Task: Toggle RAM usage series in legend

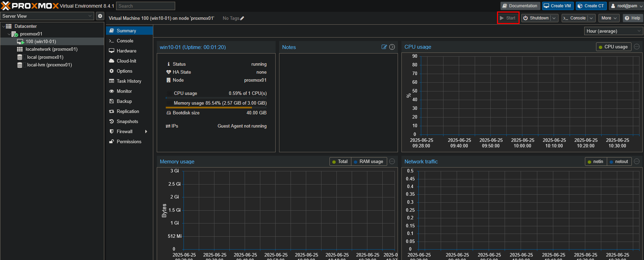Action: coord(369,162)
